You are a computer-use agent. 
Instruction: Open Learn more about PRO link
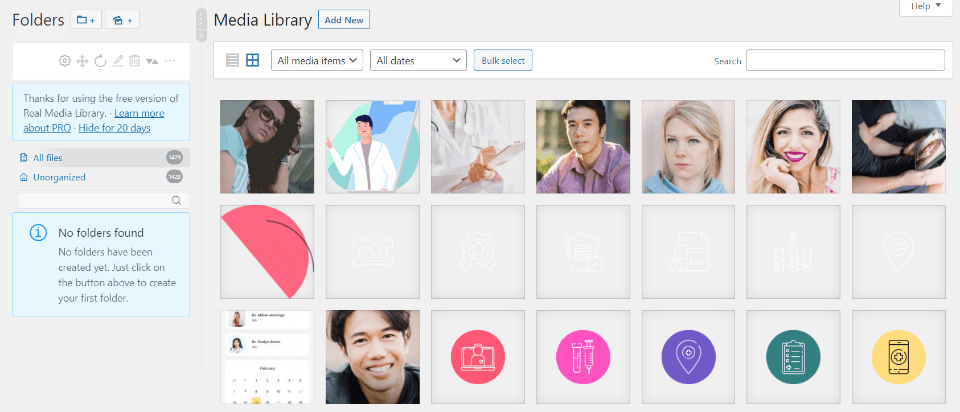[94, 121]
